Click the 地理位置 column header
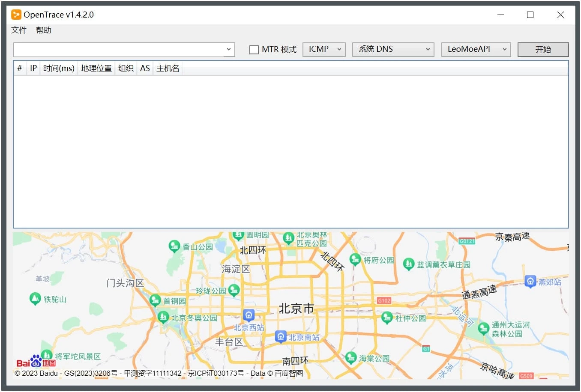 (x=96, y=68)
